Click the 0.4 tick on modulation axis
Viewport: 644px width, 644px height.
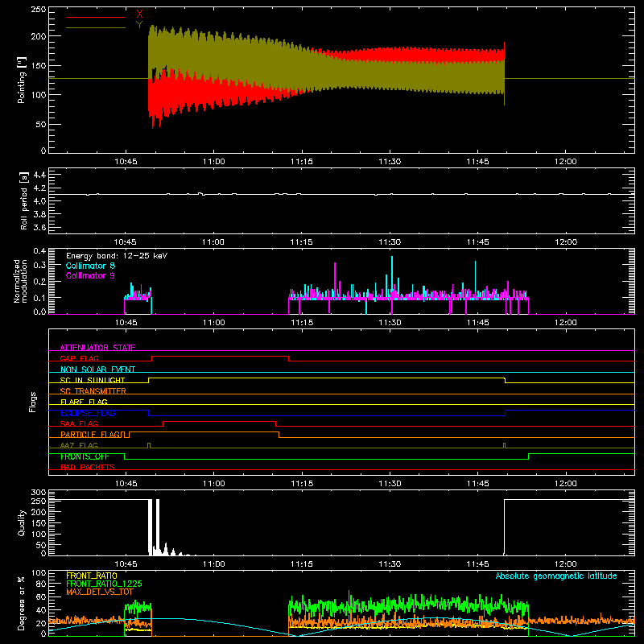(39, 251)
